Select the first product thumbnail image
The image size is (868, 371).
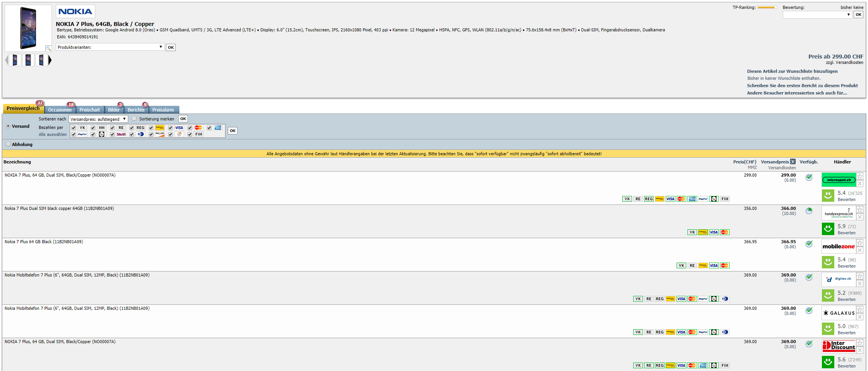tap(15, 60)
